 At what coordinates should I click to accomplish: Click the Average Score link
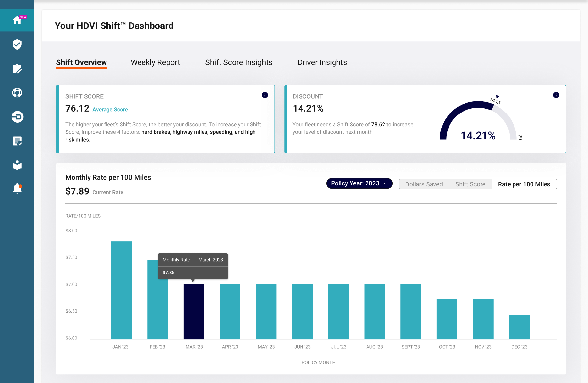pyautogui.click(x=110, y=110)
